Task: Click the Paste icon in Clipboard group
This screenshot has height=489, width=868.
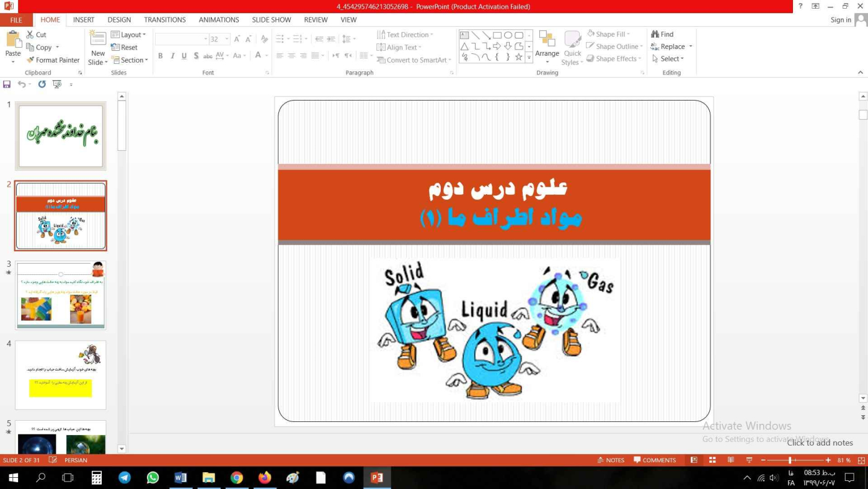Action: coord(13,40)
